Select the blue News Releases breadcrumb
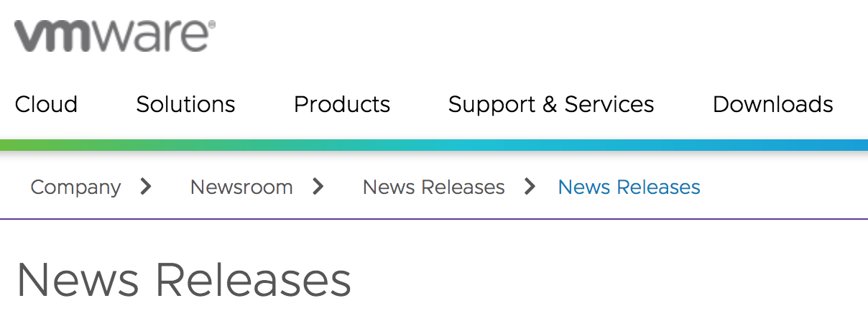The image size is (868, 316). (x=629, y=187)
